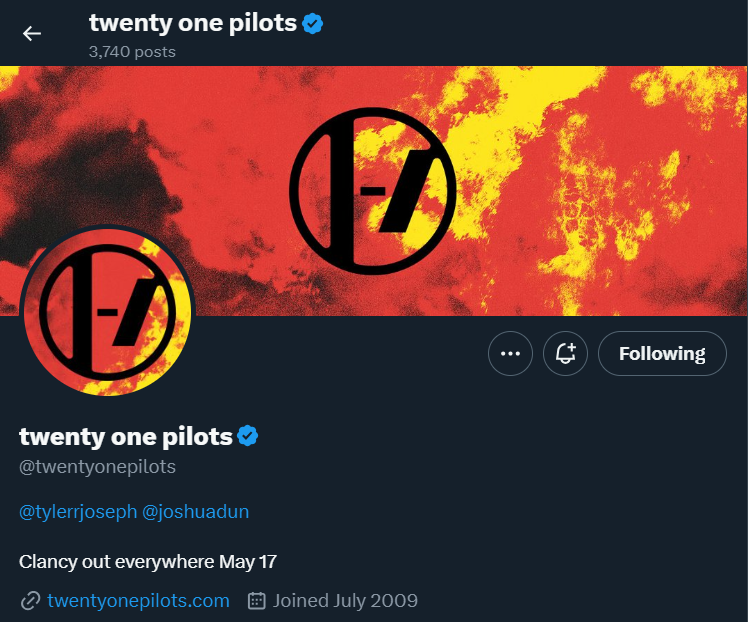
Task: Toggle post notifications with the bell icon
Action: point(565,353)
